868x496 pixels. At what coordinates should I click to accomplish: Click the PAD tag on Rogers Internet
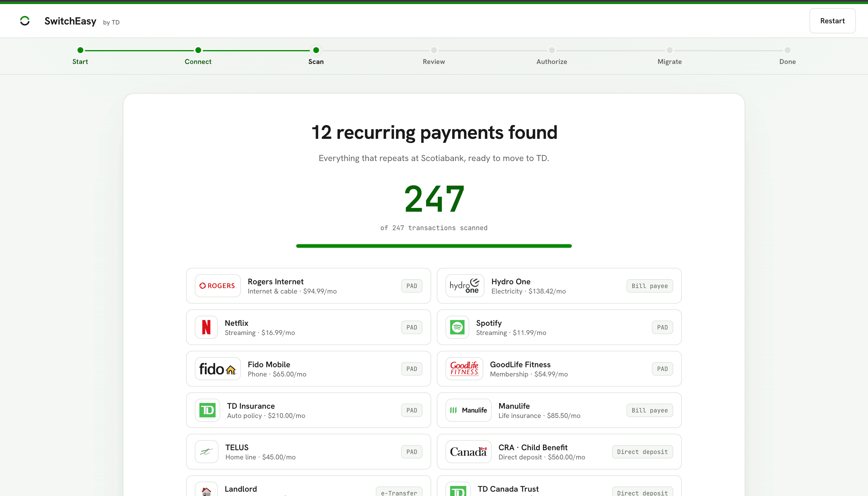pyautogui.click(x=412, y=286)
